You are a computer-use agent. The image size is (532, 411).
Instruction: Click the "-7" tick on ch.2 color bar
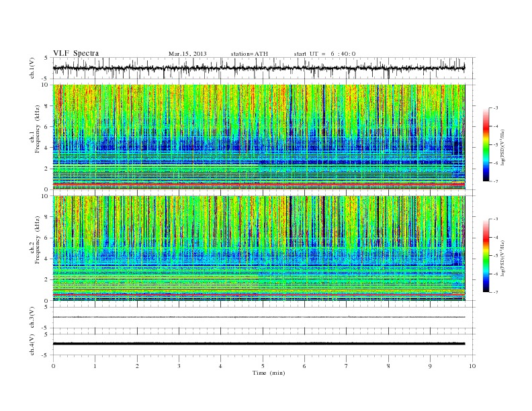496,292
